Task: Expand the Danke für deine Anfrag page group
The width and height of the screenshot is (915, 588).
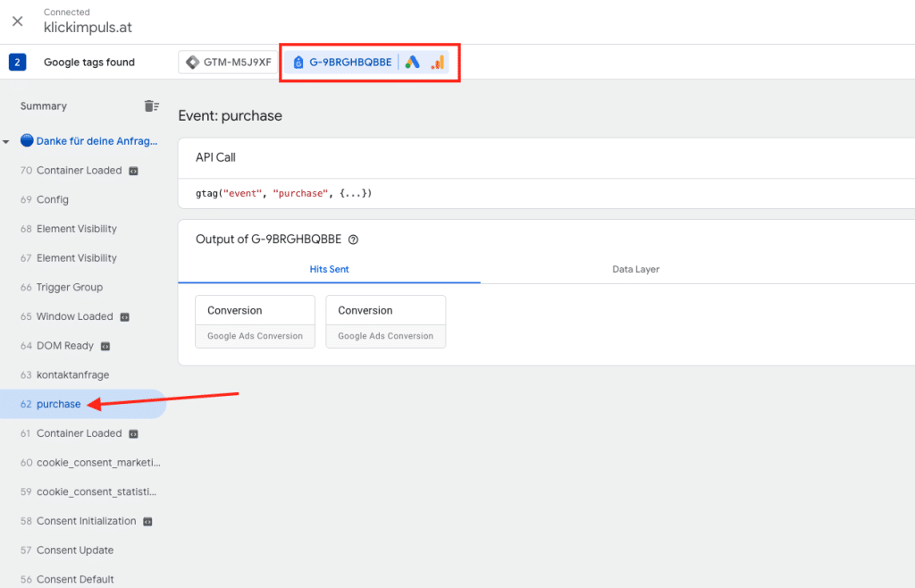Action: coord(6,140)
